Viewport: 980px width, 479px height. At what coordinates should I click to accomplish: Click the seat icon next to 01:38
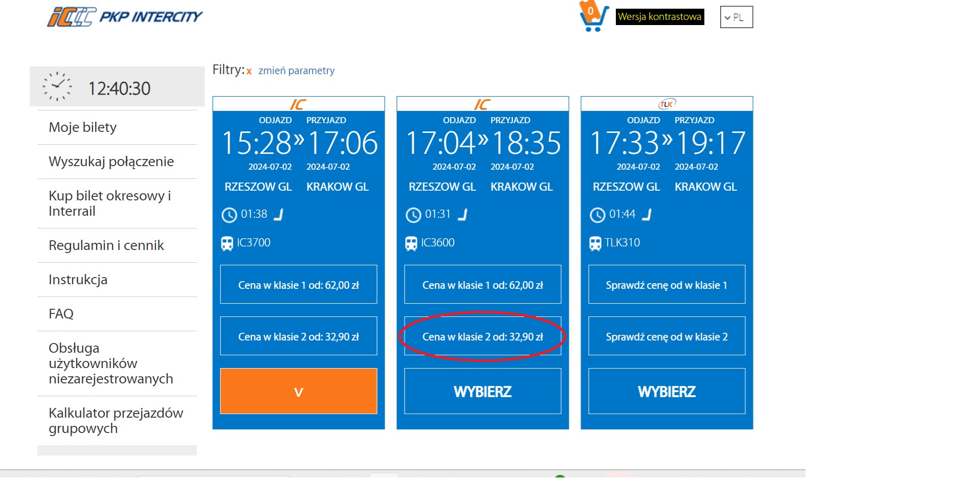click(x=279, y=214)
